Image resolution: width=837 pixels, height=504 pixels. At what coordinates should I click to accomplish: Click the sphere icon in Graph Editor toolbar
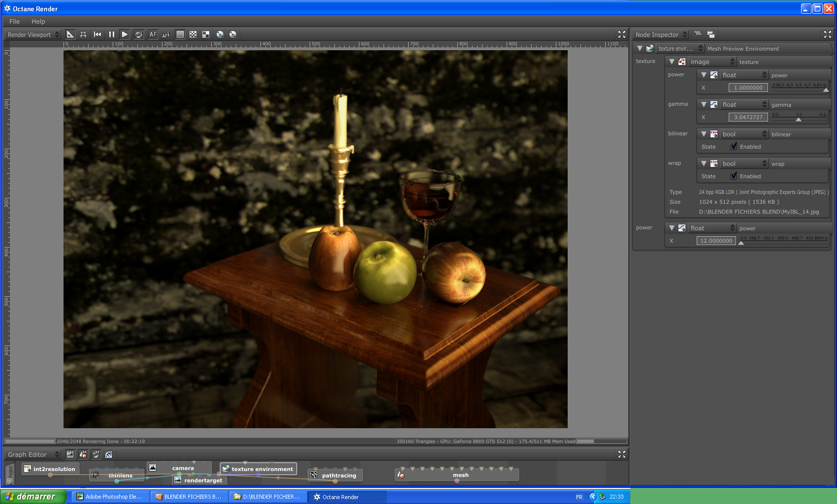96,454
